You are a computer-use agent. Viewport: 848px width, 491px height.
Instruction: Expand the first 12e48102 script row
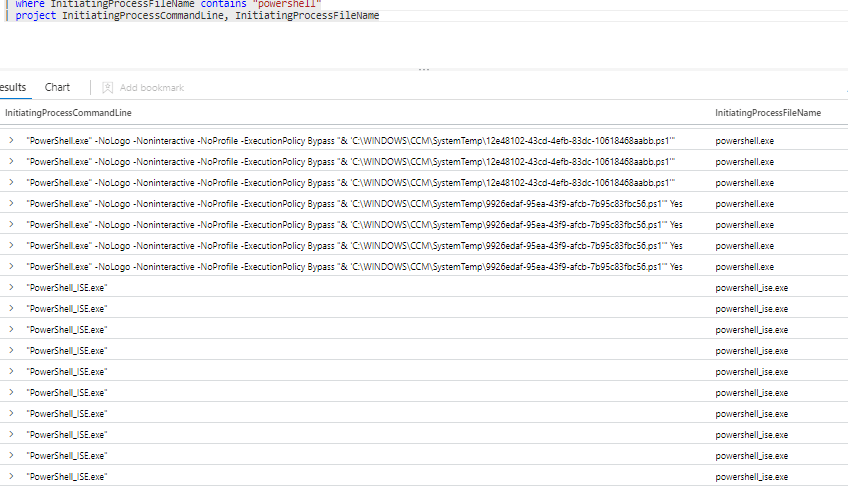click(x=11, y=141)
